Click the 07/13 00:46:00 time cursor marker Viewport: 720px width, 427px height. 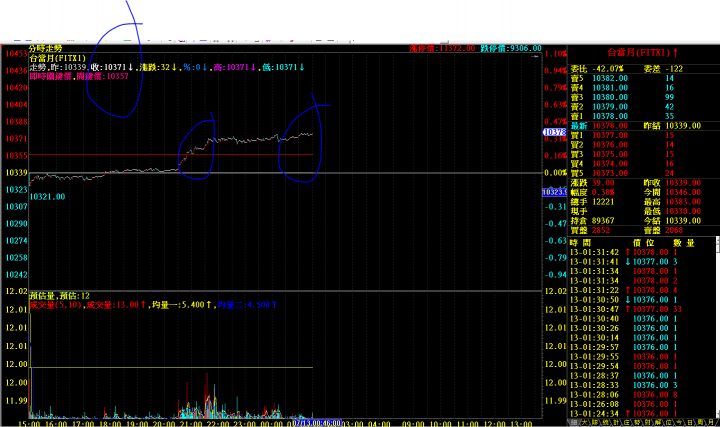click(317, 423)
